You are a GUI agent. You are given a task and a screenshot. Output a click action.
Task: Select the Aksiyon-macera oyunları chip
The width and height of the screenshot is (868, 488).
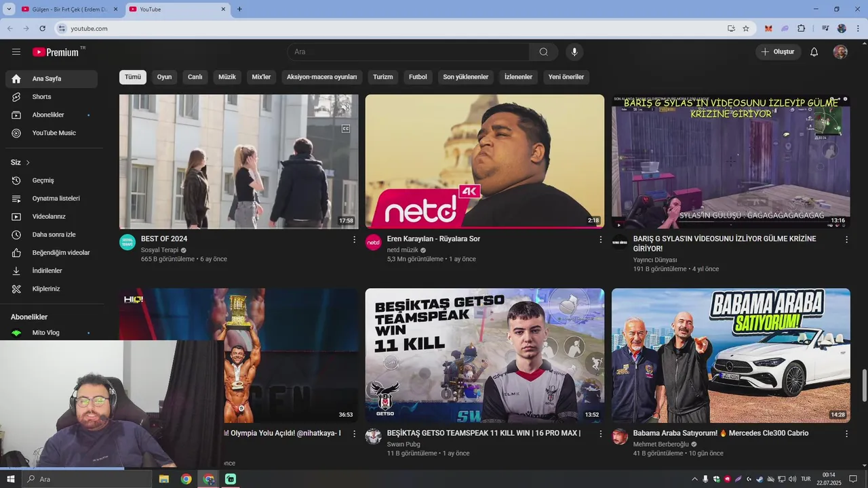pyautogui.click(x=321, y=77)
